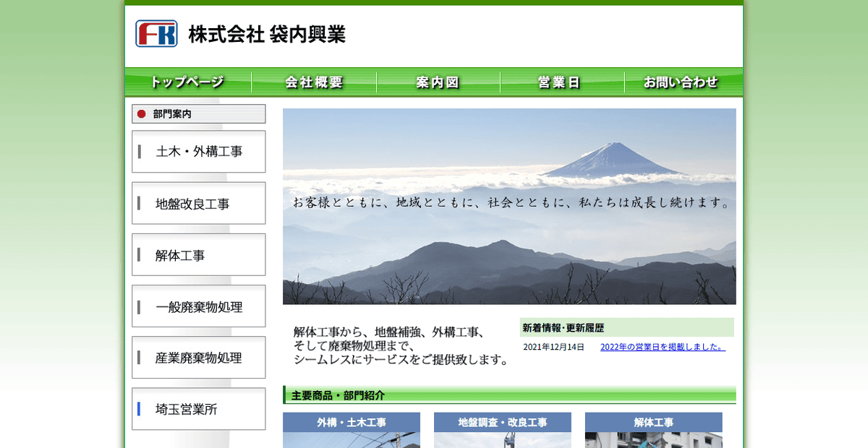Click the 解体工事 sidebar link
Screen dimensions: 868x448
pos(198,254)
